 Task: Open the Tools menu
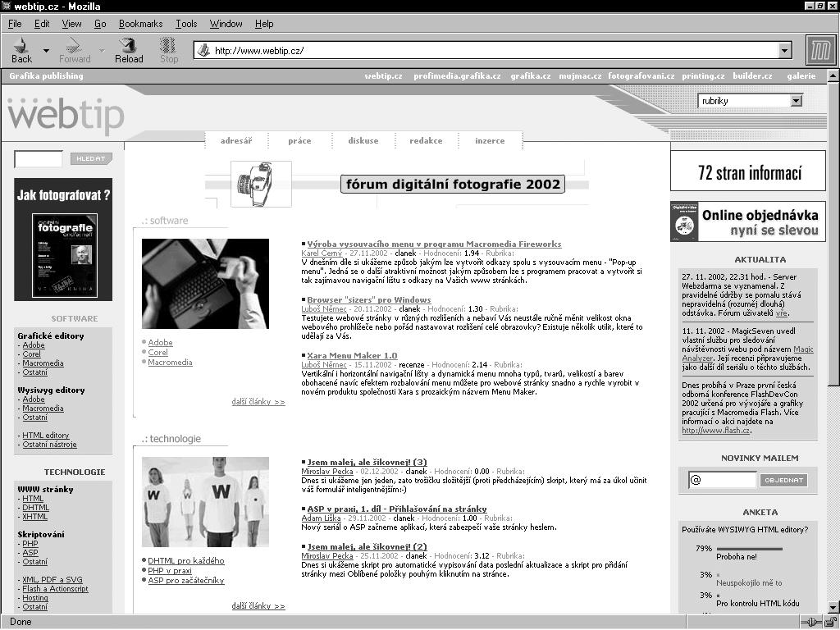pyautogui.click(x=186, y=24)
